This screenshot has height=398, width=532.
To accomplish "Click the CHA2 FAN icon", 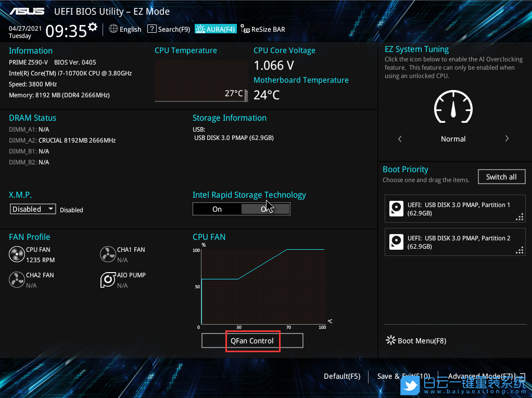I will (x=17, y=280).
